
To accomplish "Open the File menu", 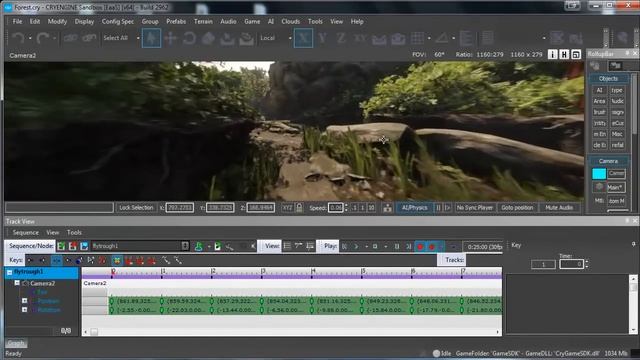I will [x=17, y=21].
